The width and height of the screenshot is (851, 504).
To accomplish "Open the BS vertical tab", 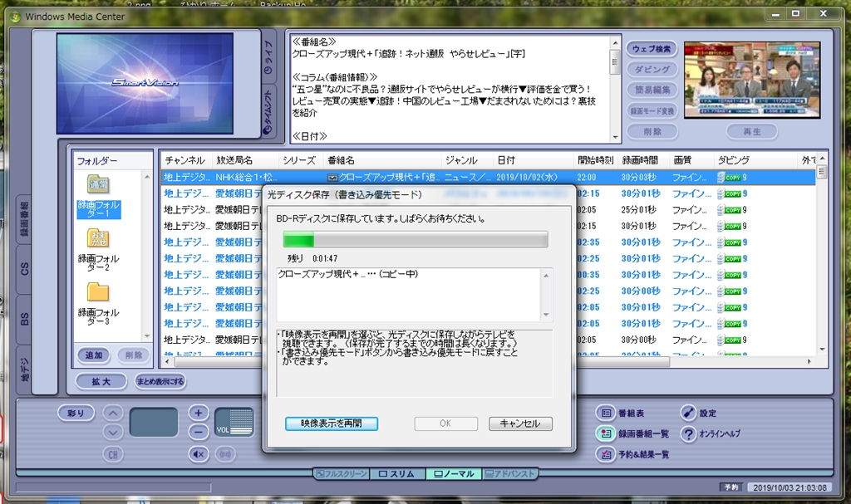I will click(x=24, y=320).
